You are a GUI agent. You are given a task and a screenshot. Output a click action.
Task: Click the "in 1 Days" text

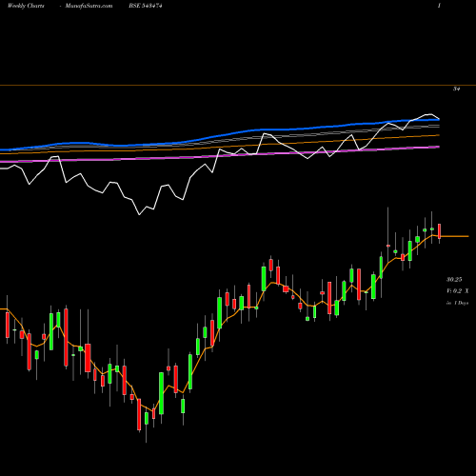[x=457, y=303]
